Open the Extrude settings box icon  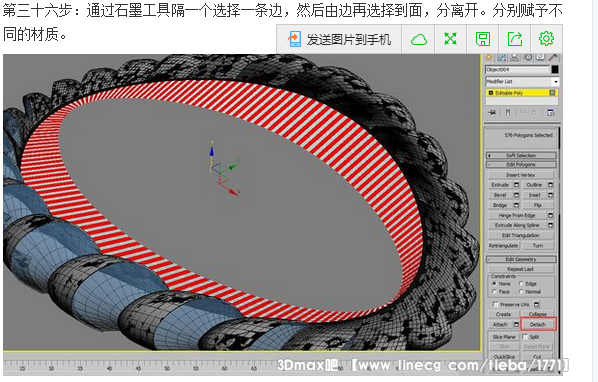pyautogui.click(x=516, y=185)
